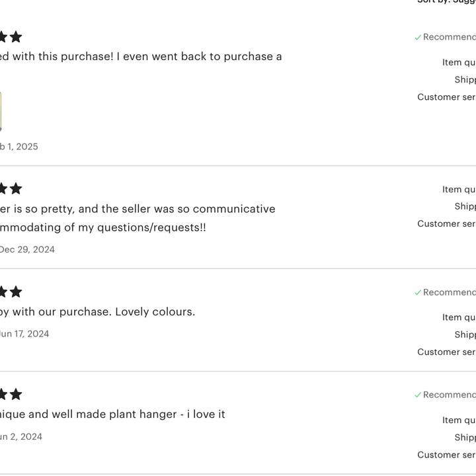This screenshot has width=476, height=476.
Task: Click Shipping label on Jun 17 review
Action: click(465, 335)
